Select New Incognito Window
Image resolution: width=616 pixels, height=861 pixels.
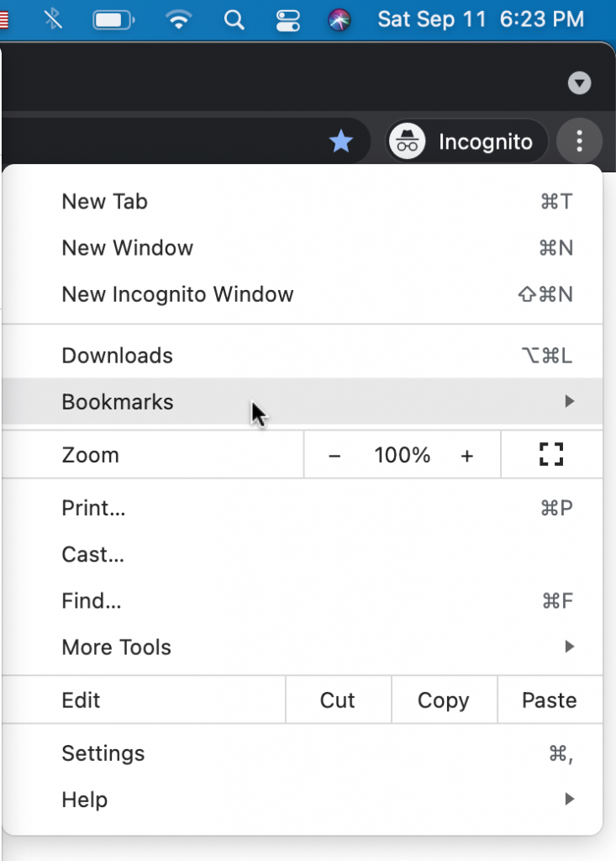coord(177,294)
